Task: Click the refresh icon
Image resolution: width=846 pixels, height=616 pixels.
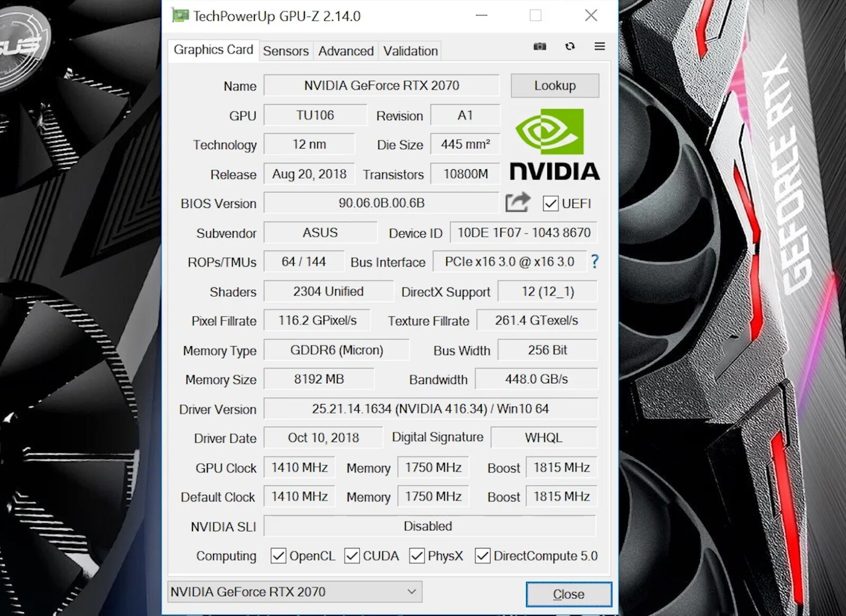Action: [570, 47]
